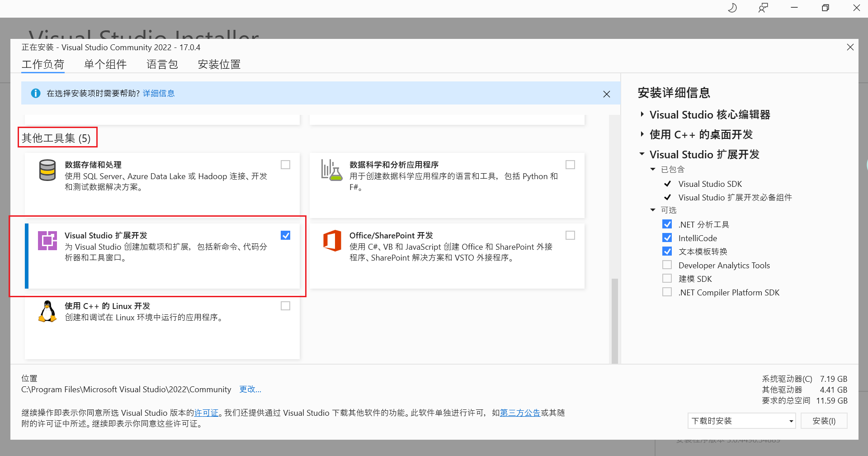Expand the Visual Studio 核心编辑器 section
This screenshot has height=456, width=868.
(643, 114)
